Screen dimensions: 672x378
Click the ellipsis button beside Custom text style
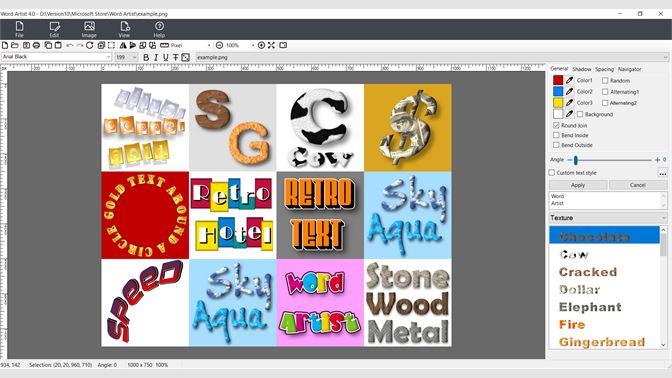tap(663, 173)
